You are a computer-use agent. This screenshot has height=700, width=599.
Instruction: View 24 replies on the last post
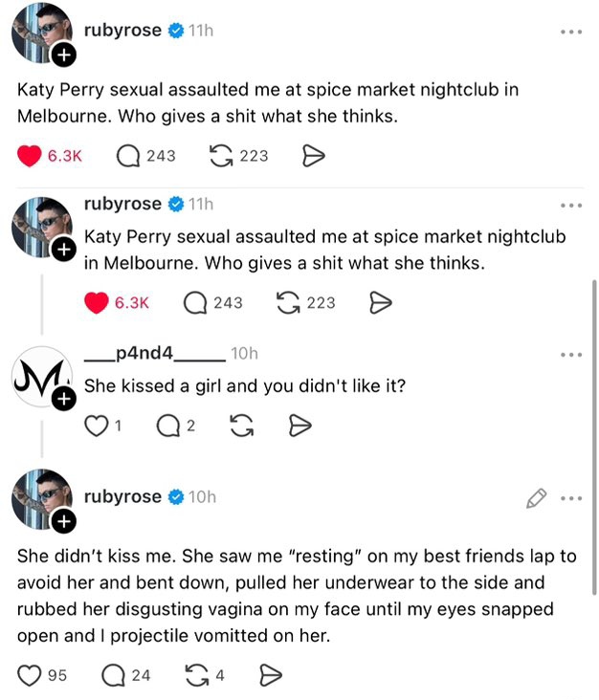pyautogui.click(x=115, y=676)
